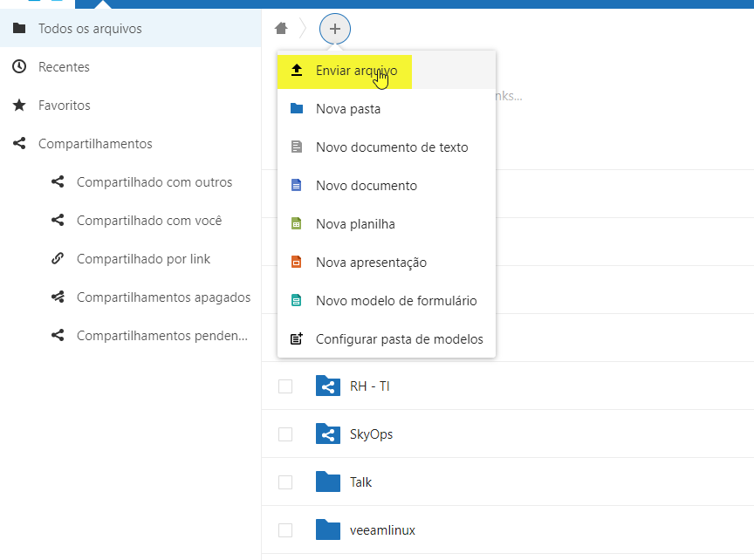754x560 pixels.
Task: Click the upload arrow icon
Action: point(297,70)
